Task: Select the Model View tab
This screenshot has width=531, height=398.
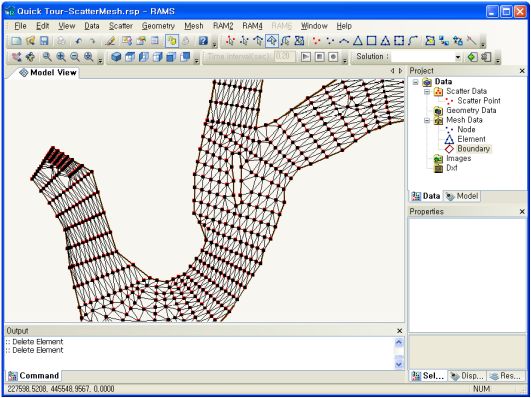Action: coord(48,72)
